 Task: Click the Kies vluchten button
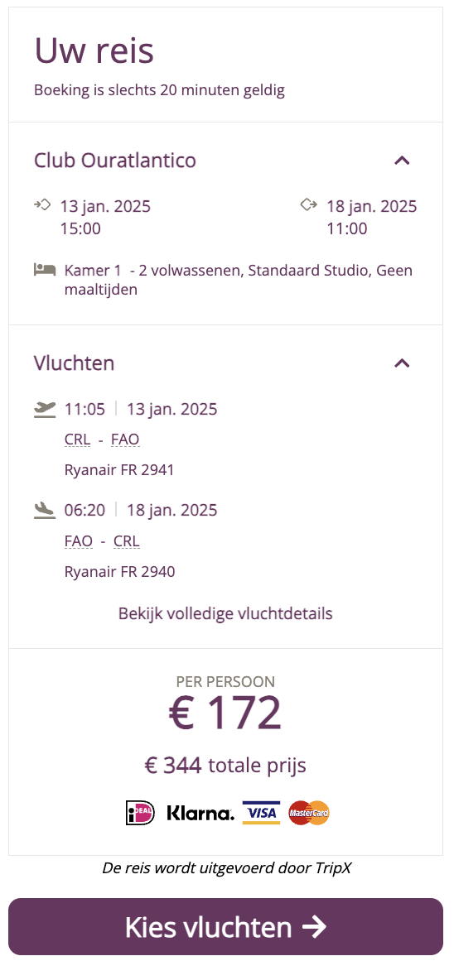(225, 926)
